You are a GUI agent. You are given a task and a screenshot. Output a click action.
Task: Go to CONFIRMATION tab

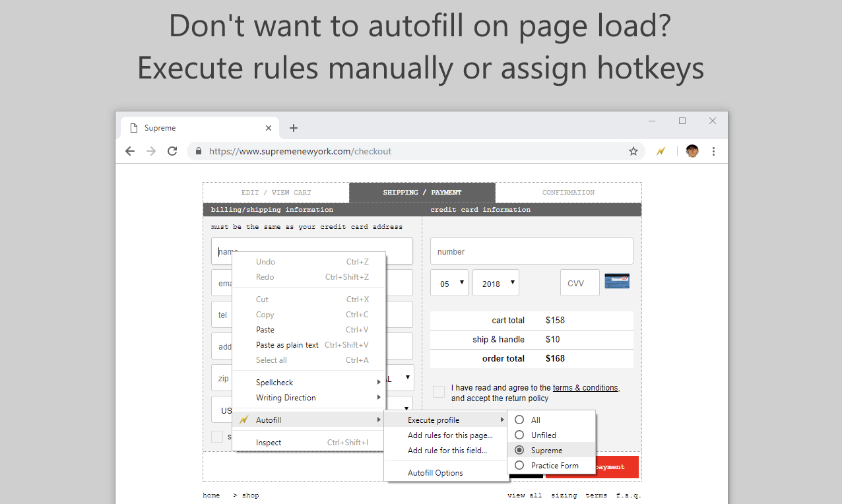pos(568,192)
